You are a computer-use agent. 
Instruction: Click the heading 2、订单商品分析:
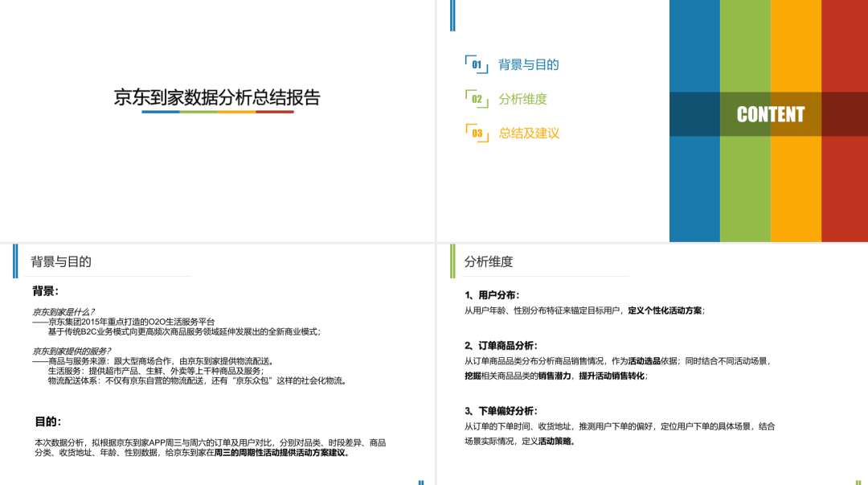501,346
